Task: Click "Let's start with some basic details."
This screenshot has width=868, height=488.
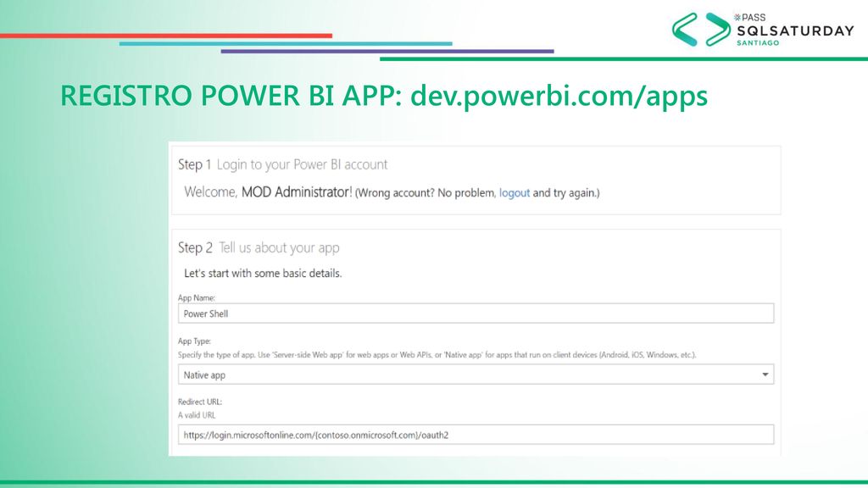Action: pos(263,274)
